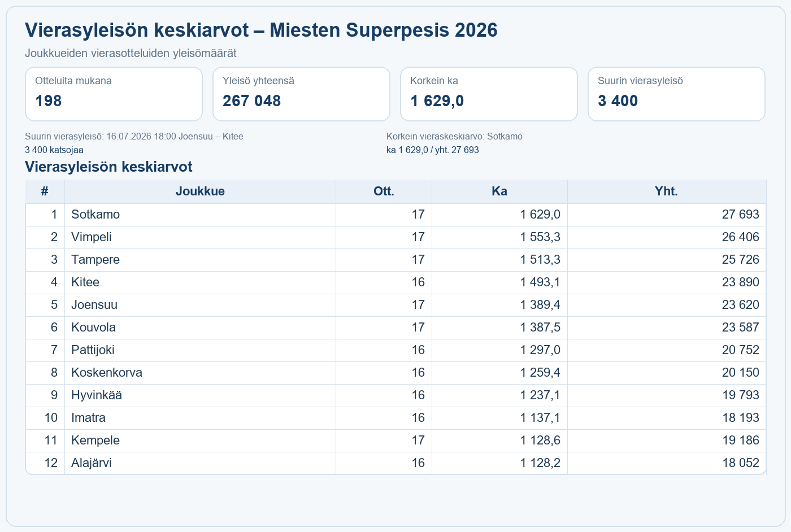Click the Korkein ka summary card
The height and width of the screenshot is (532, 791).
(489, 94)
